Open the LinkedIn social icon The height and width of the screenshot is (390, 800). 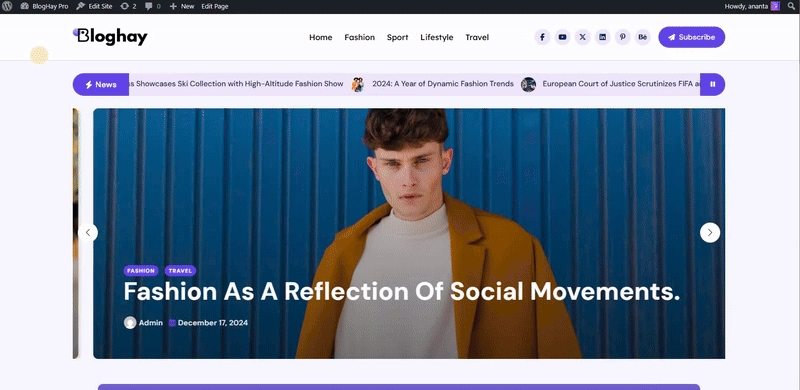tap(603, 37)
